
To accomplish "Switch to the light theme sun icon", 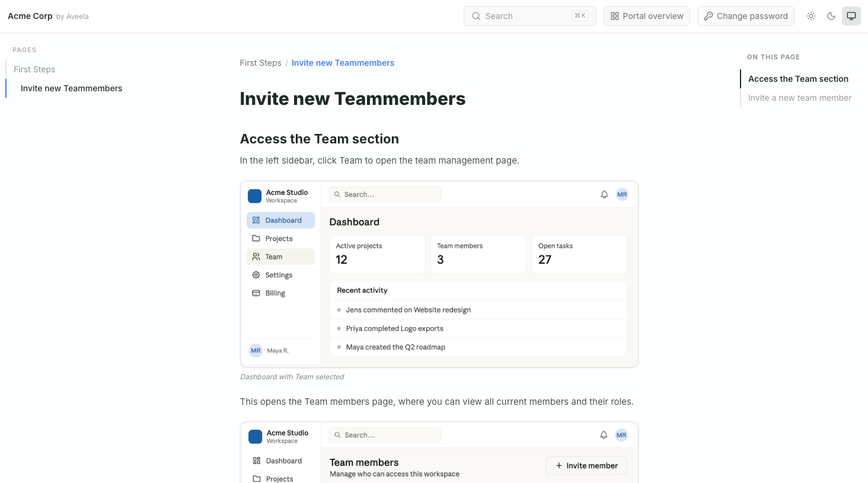I will (811, 16).
